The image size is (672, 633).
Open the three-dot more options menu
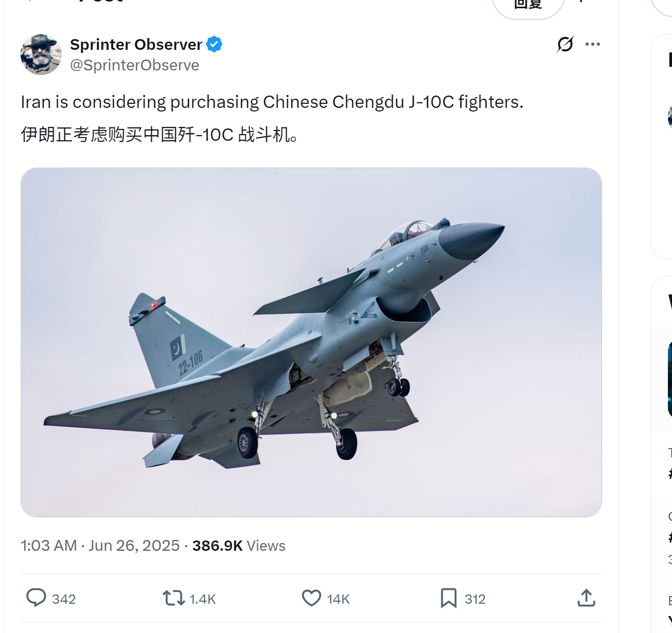pos(593,44)
